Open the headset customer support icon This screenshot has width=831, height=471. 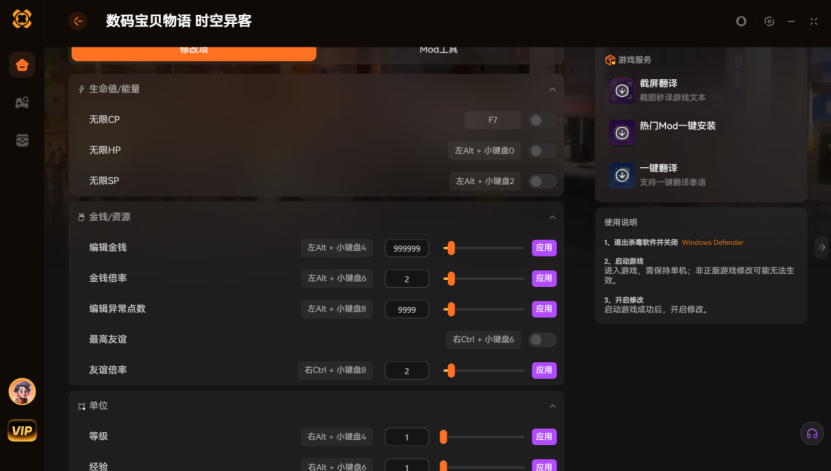tap(812, 433)
